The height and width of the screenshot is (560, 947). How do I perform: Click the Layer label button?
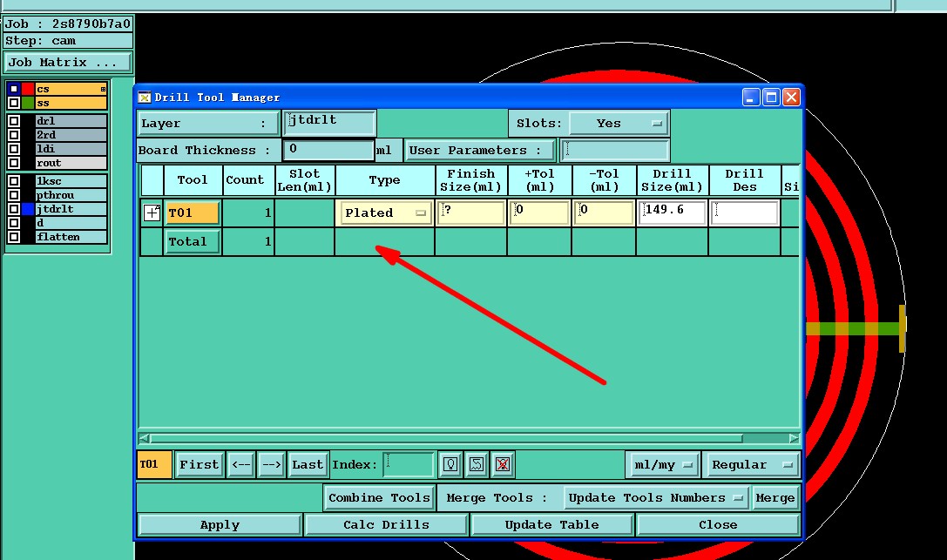tap(208, 123)
